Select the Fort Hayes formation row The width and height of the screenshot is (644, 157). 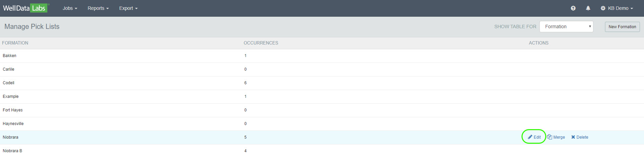[x=13, y=110]
